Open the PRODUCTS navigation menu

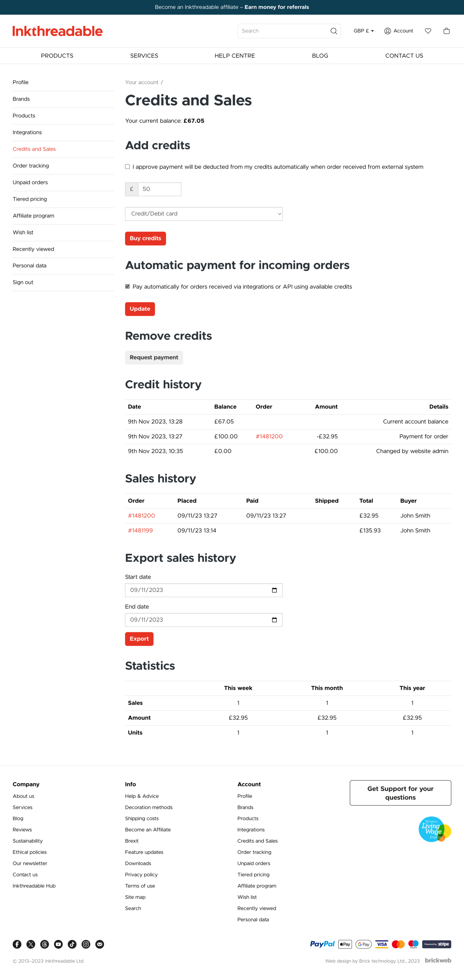click(57, 56)
